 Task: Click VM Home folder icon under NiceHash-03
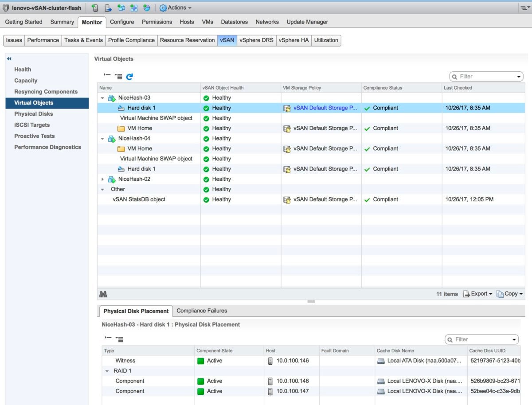pos(121,128)
